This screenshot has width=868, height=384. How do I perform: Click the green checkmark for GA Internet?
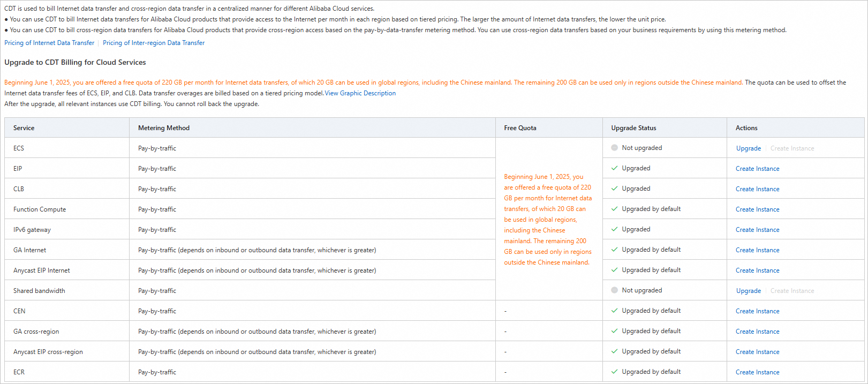coord(614,250)
